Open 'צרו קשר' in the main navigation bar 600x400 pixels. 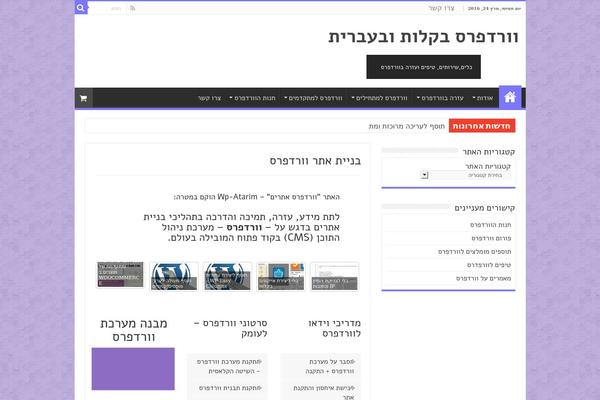(209, 98)
